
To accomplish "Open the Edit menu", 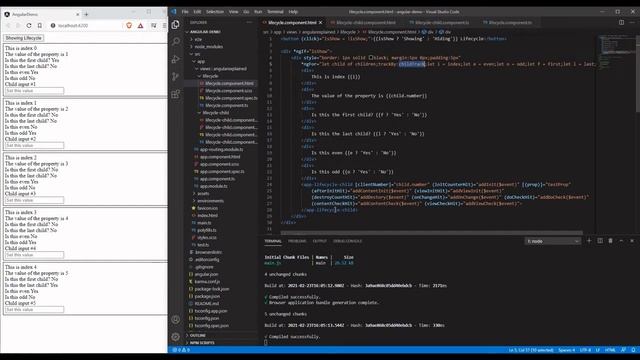I will tap(197, 11).
